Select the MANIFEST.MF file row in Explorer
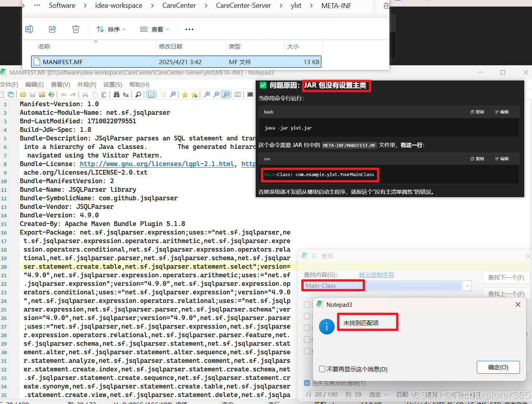532x404 pixels. [176, 62]
